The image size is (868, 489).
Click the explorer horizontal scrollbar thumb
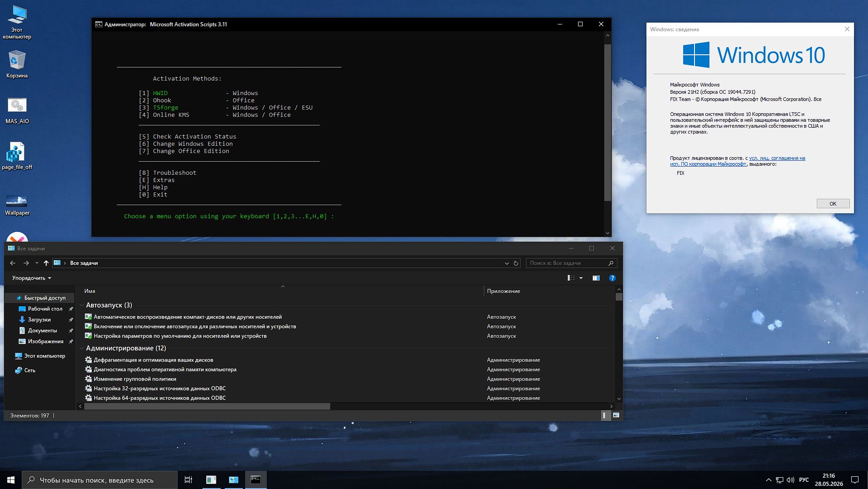[207, 407]
